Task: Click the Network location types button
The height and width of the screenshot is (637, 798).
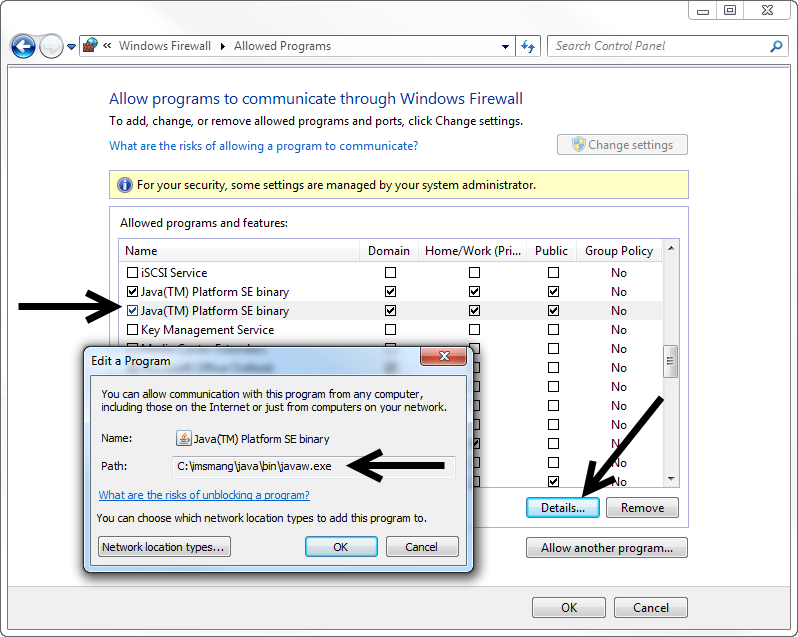Action: [x=165, y=547]
